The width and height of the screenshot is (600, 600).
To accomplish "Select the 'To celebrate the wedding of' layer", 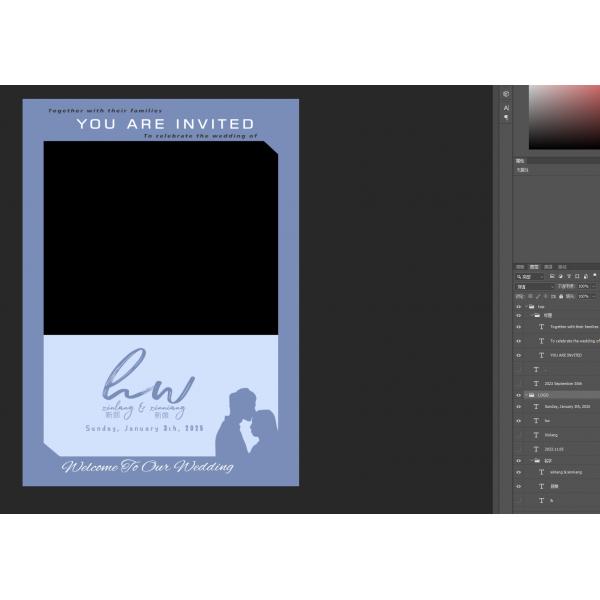I will coord(572,340).
